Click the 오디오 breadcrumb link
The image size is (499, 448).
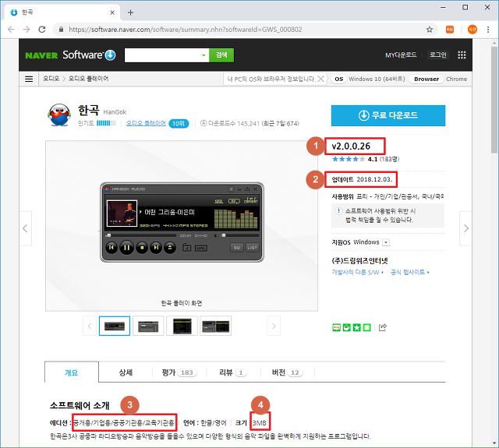51,79
